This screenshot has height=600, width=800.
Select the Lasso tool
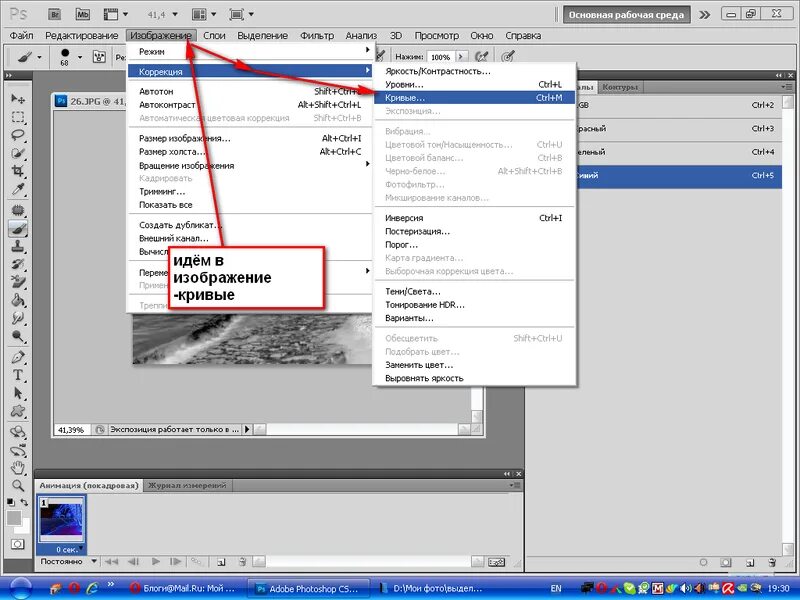18,135
